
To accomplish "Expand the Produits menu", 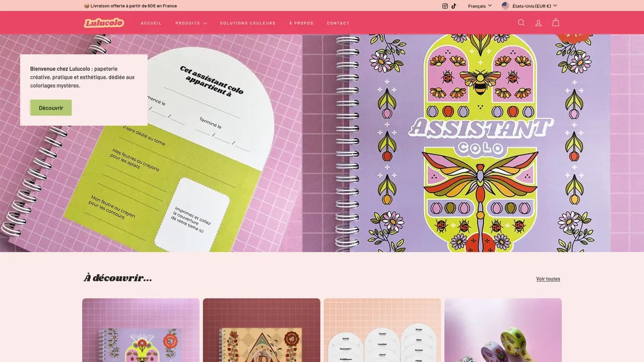I will [x=191, y=23].
